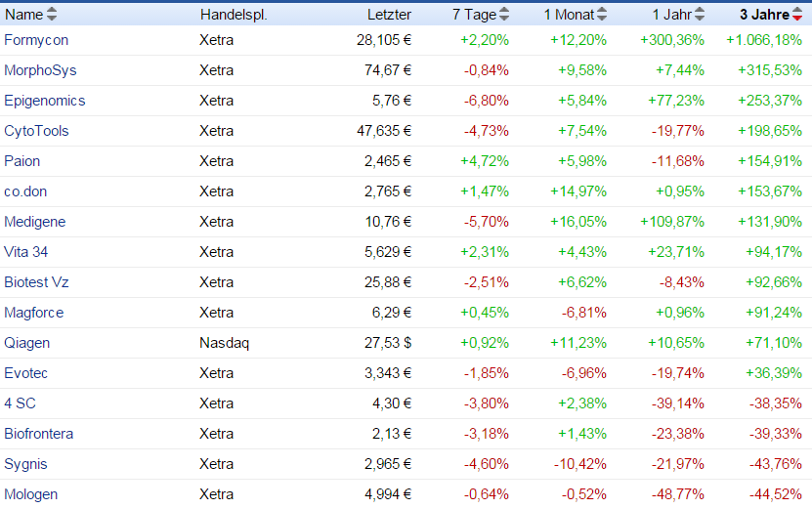Open the Biotest Vz link

(x=36, y=282)
